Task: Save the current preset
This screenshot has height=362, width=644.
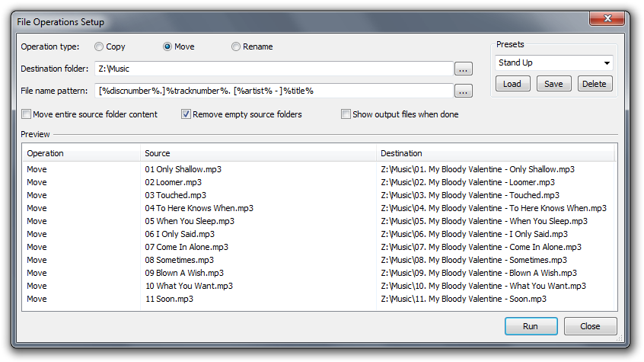Action: click(x=553, y=84)
